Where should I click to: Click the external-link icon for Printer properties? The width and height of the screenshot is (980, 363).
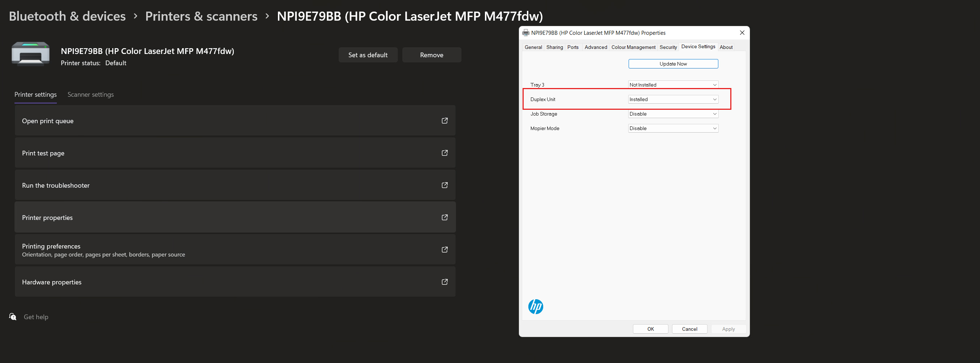click(444, 217)
